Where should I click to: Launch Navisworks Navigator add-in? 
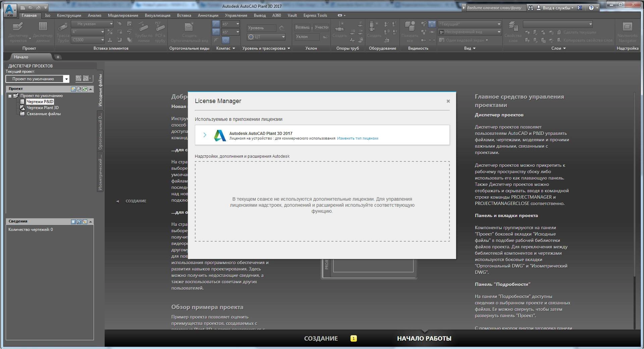[x=627, y=32]
